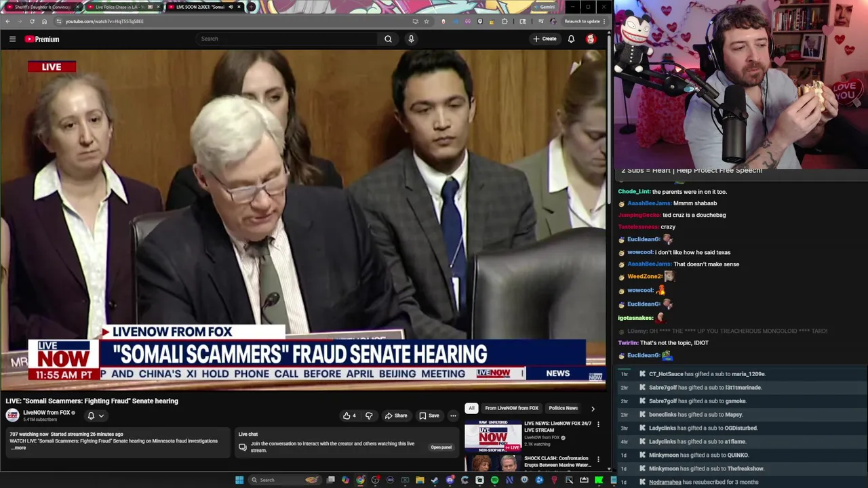Open the browser extensions puzzle icon
The width and height of the screenshot is (868, 488).
[504, 21]
